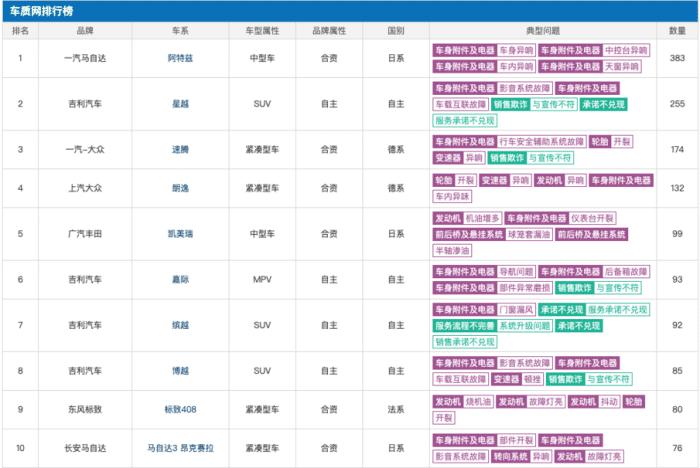
Task: Open the 星越 car series link
Action: 180,104
